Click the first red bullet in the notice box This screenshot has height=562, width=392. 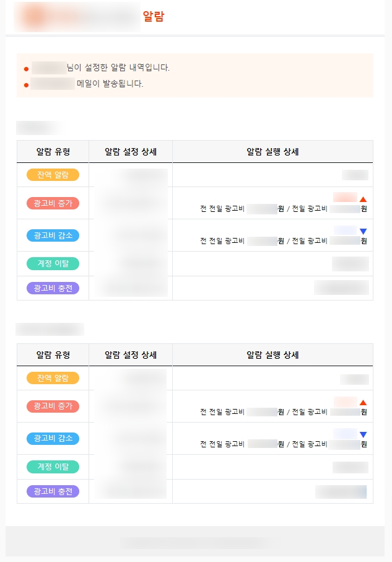(26, 68)
